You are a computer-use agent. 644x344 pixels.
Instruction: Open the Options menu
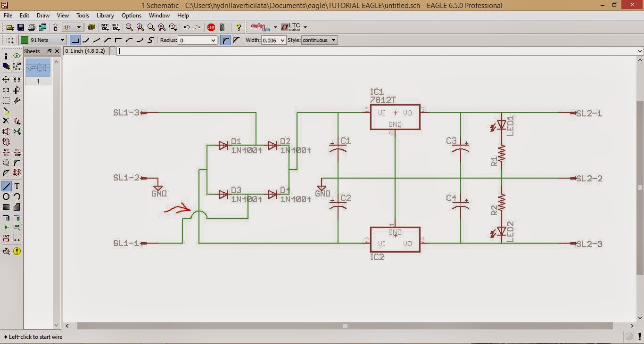click(131, 16)
